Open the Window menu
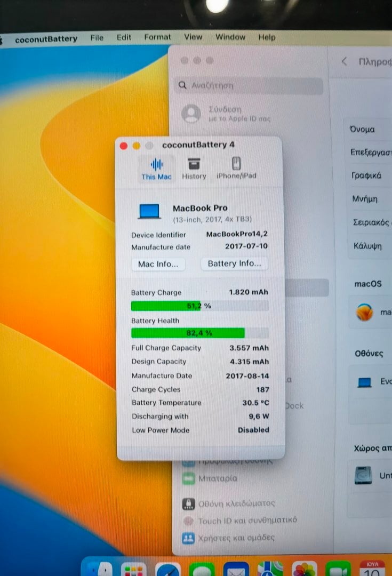Screen dimensions: 392x576 (230, 37)
